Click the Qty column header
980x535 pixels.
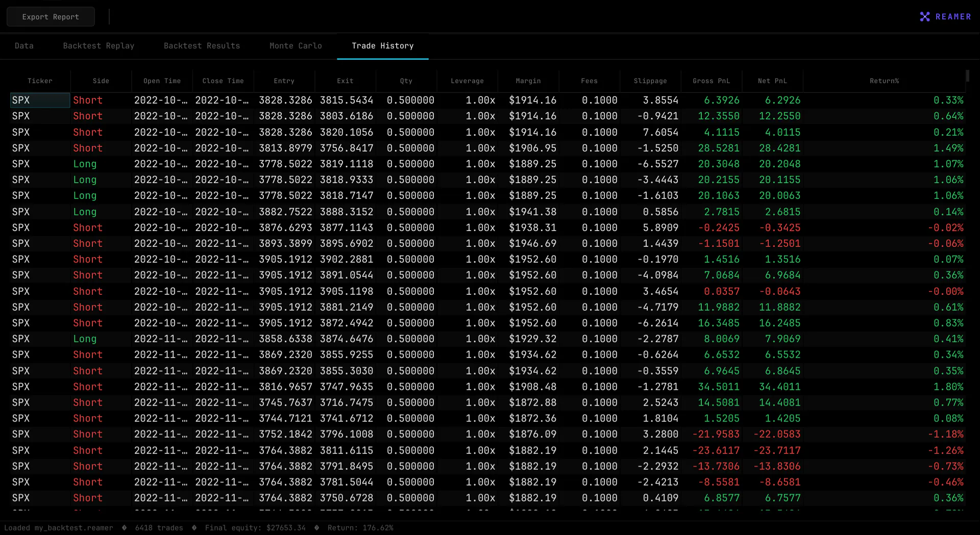coord(406,81)
